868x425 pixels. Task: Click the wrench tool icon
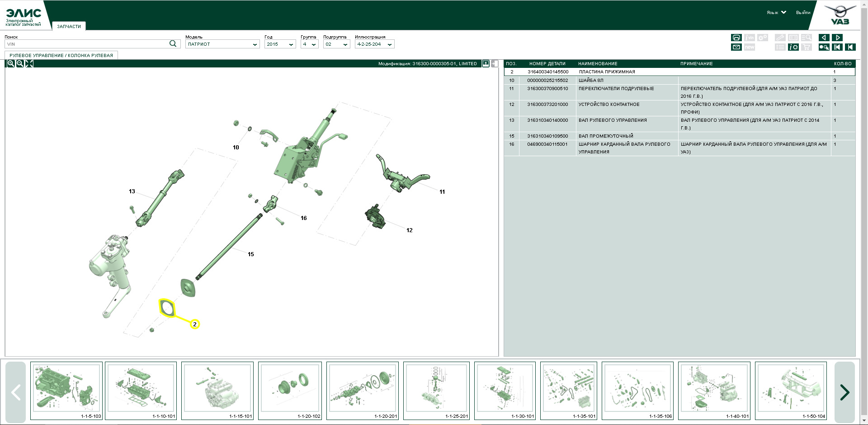(780, 38)
